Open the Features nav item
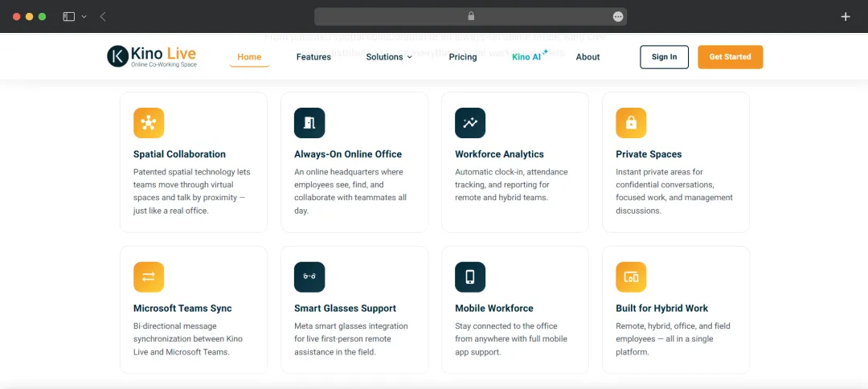868x389 pixels. pyautogui.click(x=313, y=57)
